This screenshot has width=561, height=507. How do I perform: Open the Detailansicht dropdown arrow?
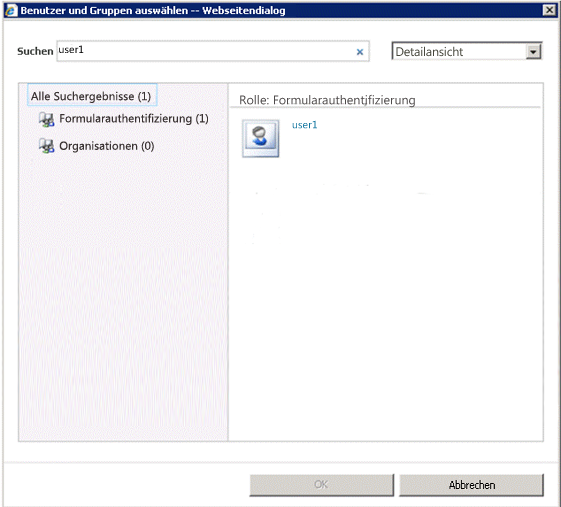(533, 52)
